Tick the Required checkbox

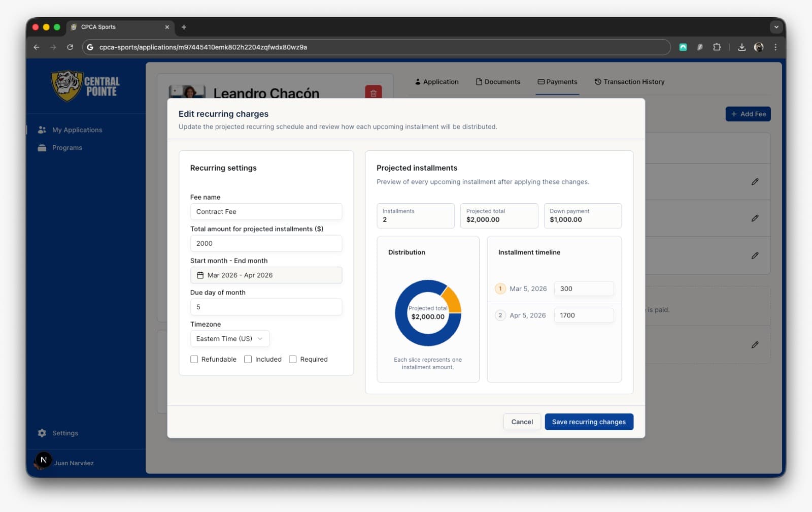pyautogui.click(x=293, y=359)
